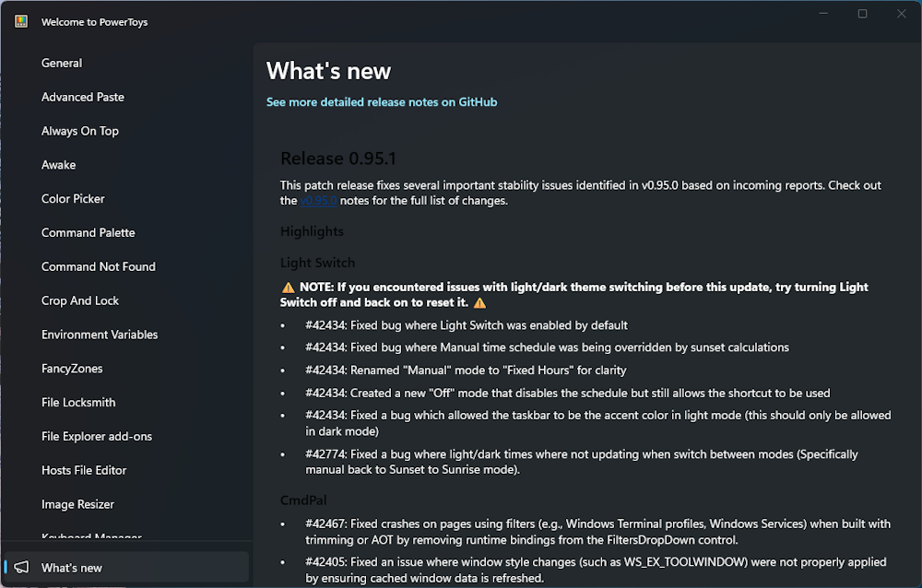
Task: Select Hosts File Editor entry
Action: 84,471
